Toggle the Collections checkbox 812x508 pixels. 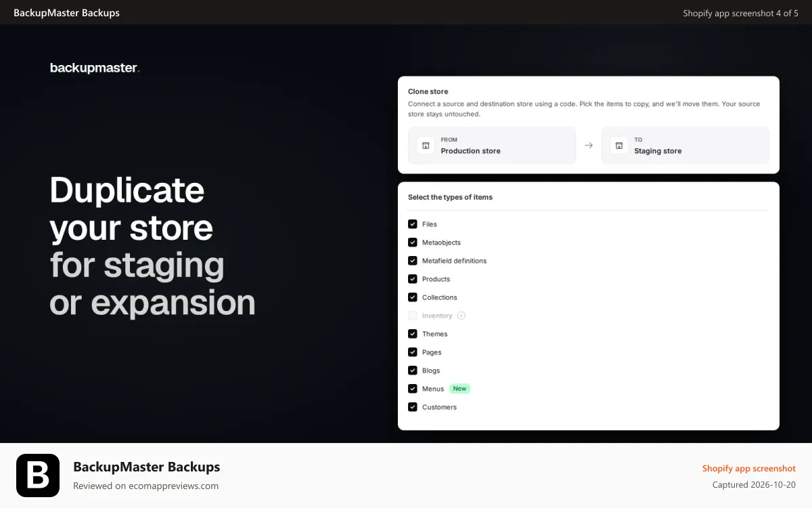click(413, 297)
